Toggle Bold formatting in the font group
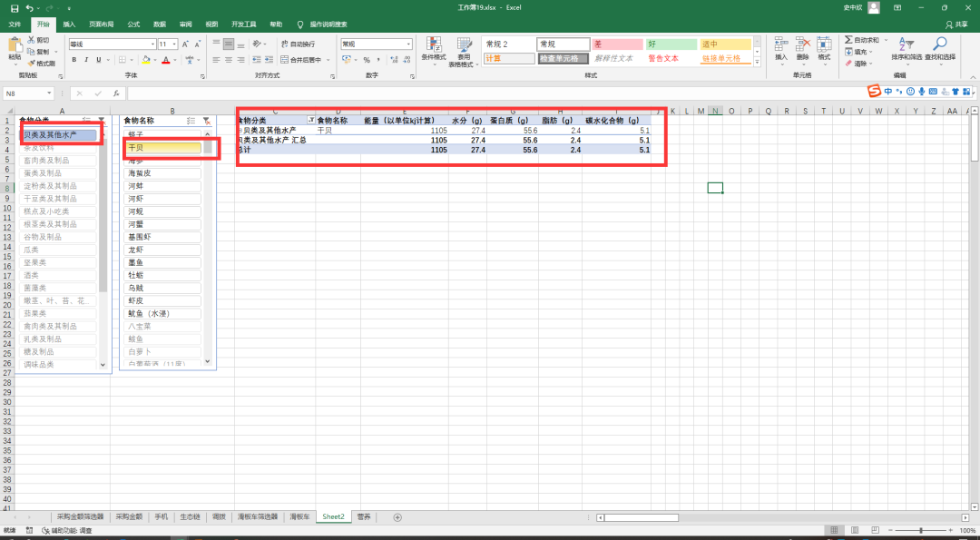This screenshot has width=980, height=540. click(x=74, y=60)
